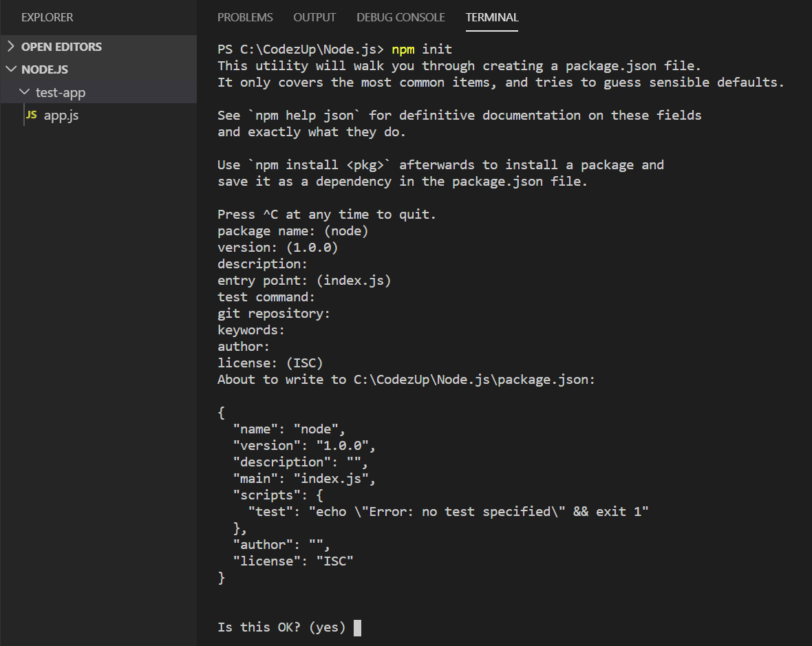Switch to the DEBUG CONSOLE tab
Screen dimensions: 812x646
click(x=400, y=17)
